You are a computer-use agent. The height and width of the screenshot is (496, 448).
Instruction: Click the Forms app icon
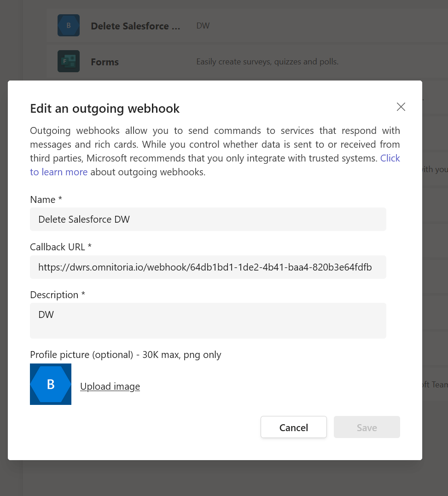(x=68, y=61)
